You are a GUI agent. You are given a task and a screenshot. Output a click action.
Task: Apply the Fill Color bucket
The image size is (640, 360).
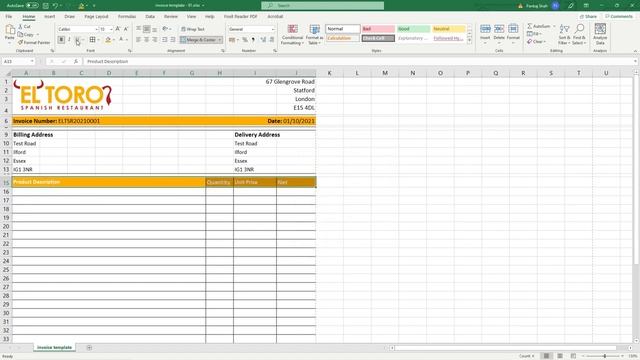point(108,40)
